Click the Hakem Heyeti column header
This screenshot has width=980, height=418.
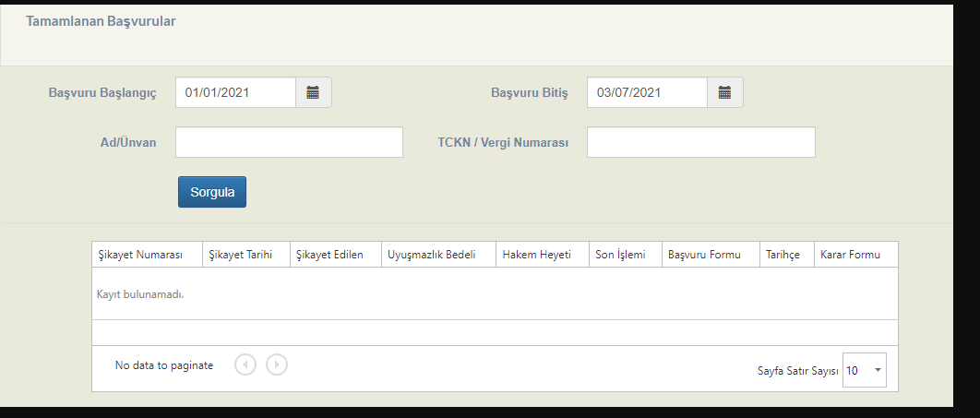(543, 255)
